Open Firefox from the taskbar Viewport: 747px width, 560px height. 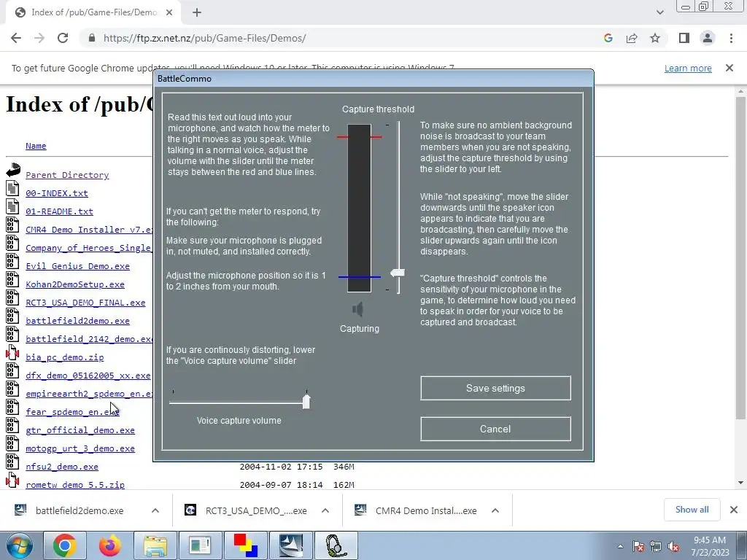tap(109, 545)
